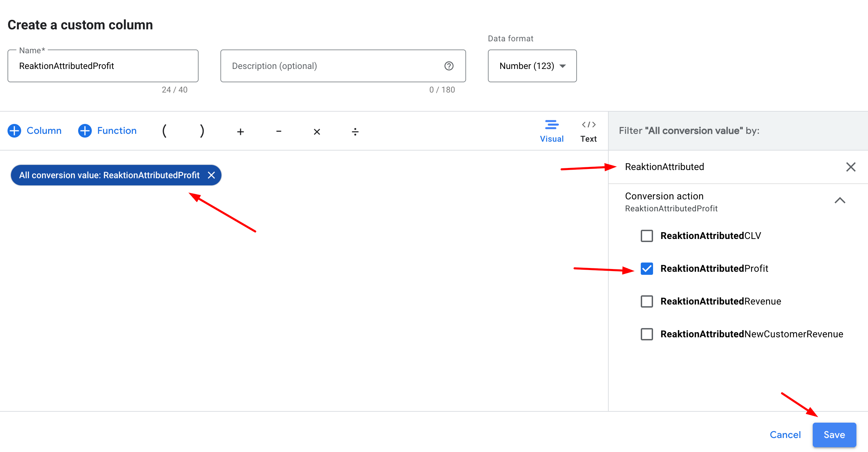The width and height of the screenshot is (868, 452).
Task: Click the plus Column icon
Action: tap(14, 131)
